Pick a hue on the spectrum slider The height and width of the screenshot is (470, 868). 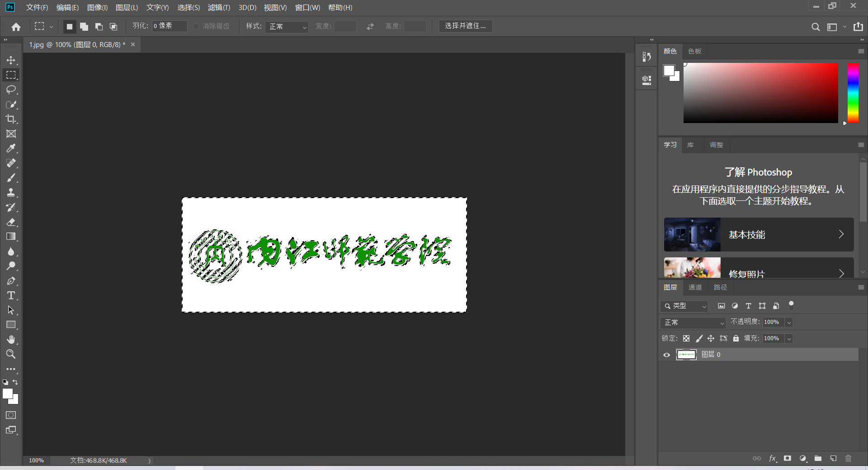pyautogui.click(x=853, y=93)
